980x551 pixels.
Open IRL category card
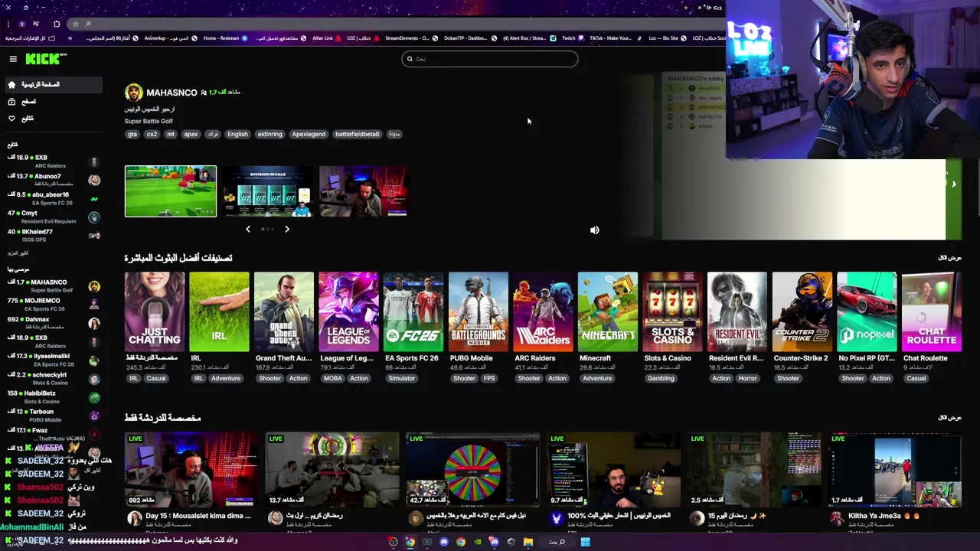(219, 312)
